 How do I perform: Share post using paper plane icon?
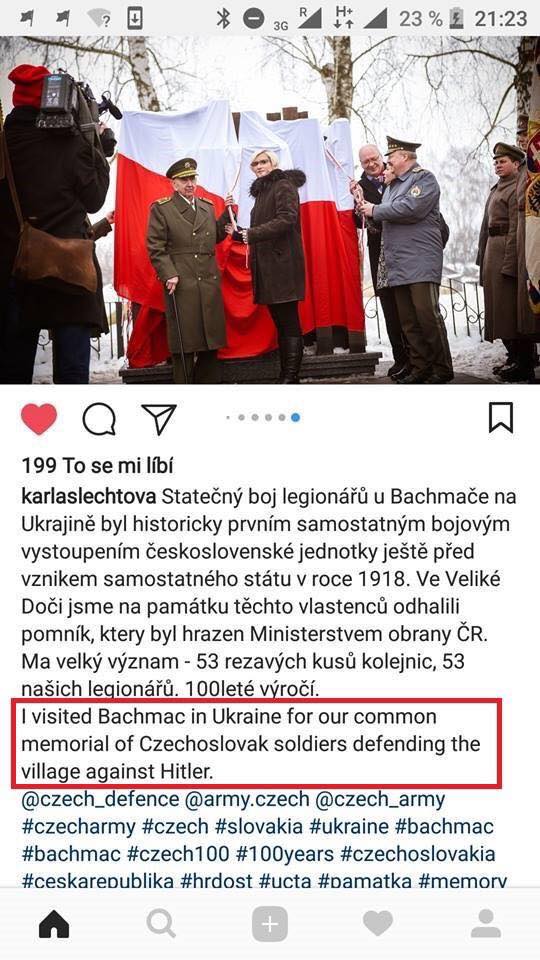click(159, 419)
